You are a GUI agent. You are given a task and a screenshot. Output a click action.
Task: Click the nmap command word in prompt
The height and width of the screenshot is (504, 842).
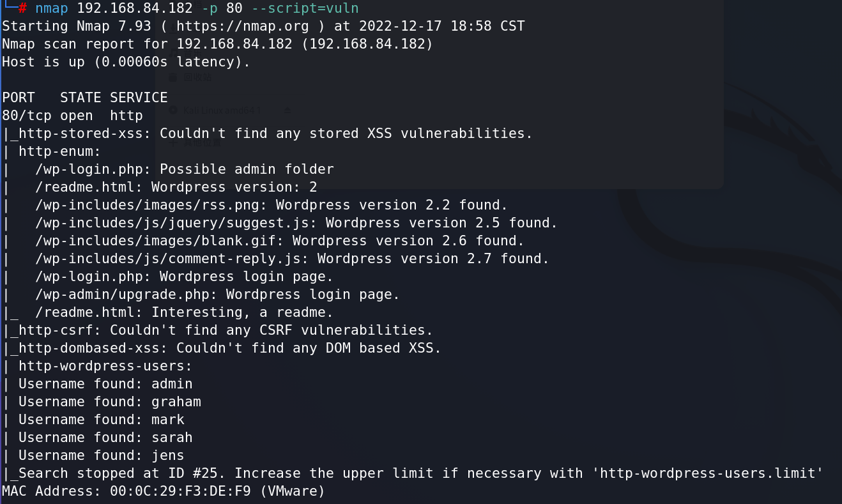pos(52,8)
